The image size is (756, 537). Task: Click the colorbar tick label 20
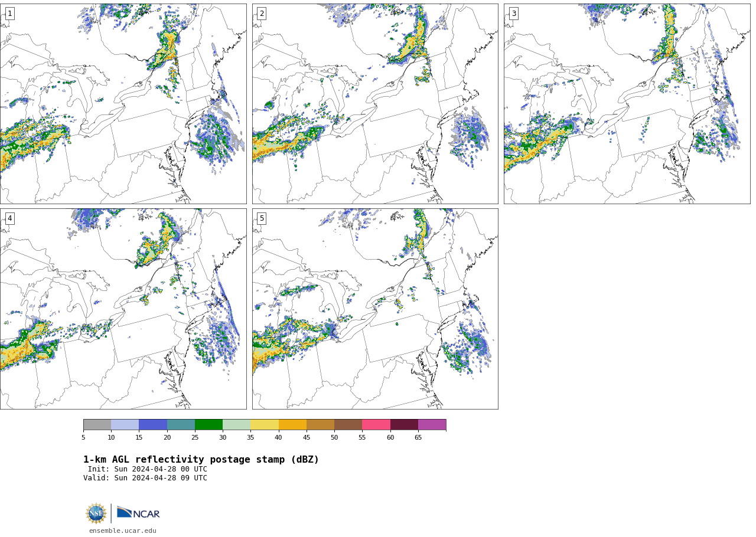(x=167, y=437)
